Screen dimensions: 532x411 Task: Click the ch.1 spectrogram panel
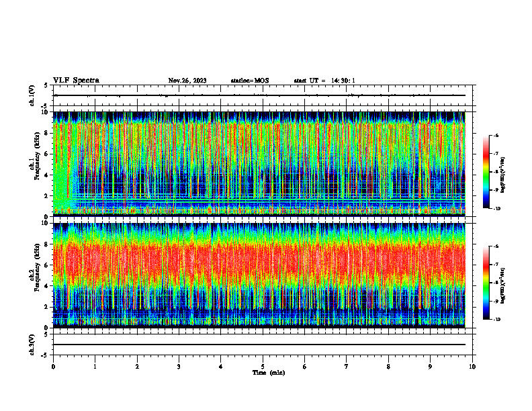(259, 164)
